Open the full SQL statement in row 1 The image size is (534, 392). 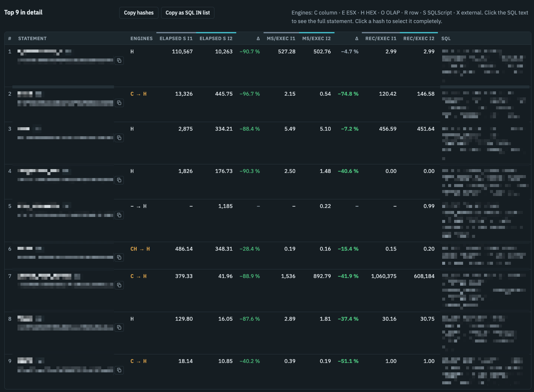click(484, 66)
